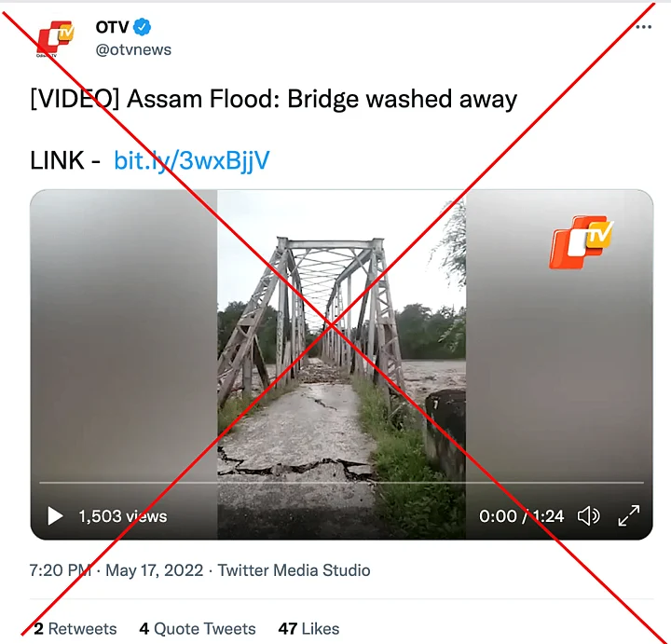Viewport: 671px width, 644px height.
Task: Click the OTV profile avatar
Action: pos(53,38)
